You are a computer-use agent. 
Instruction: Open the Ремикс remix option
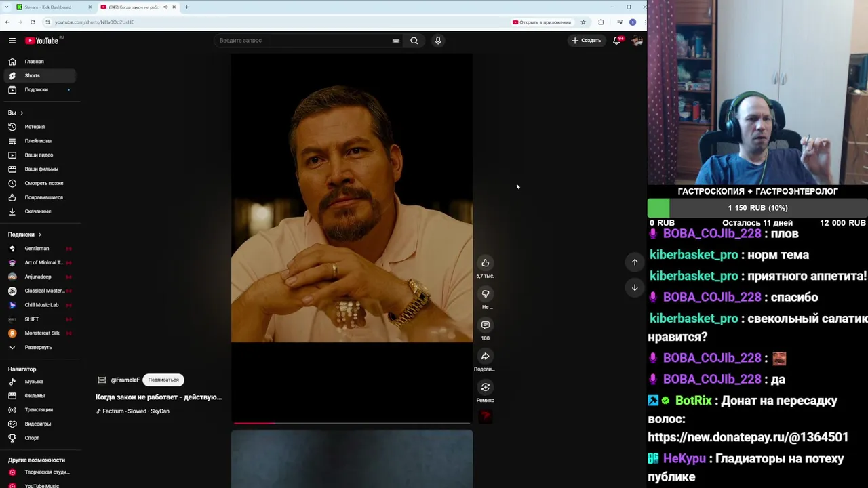[x=486, y=388]
